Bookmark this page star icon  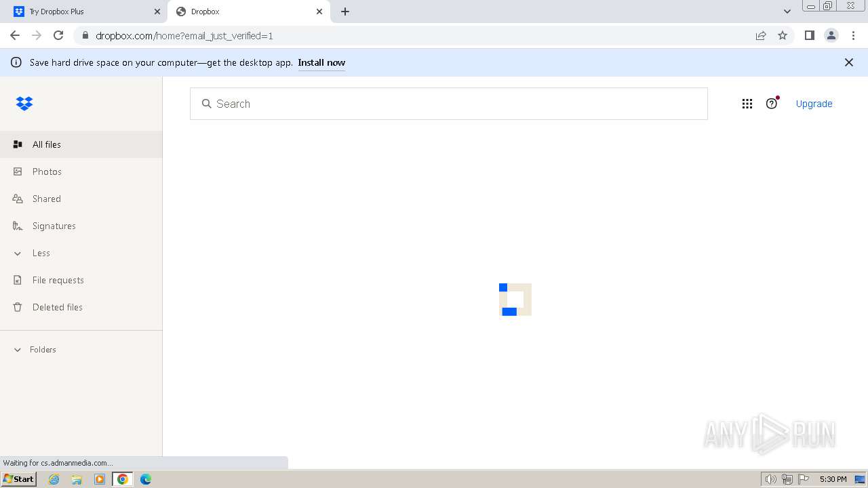(783, 35)
